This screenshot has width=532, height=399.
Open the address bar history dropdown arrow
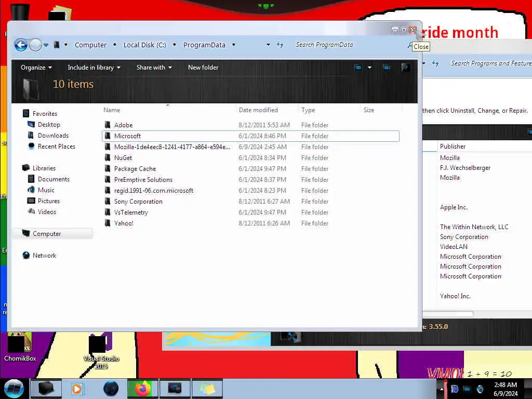(268, 45)
